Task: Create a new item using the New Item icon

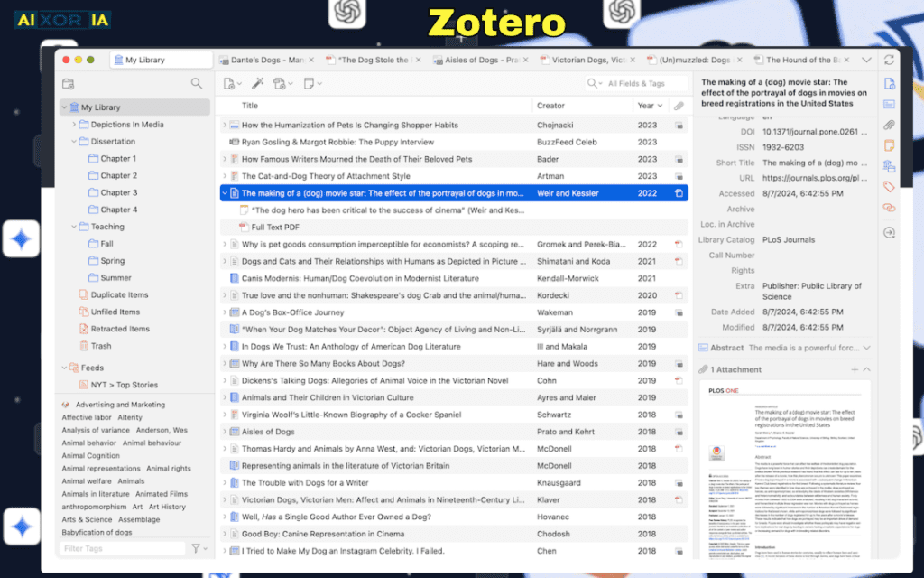Action: [x=230, y=83]
